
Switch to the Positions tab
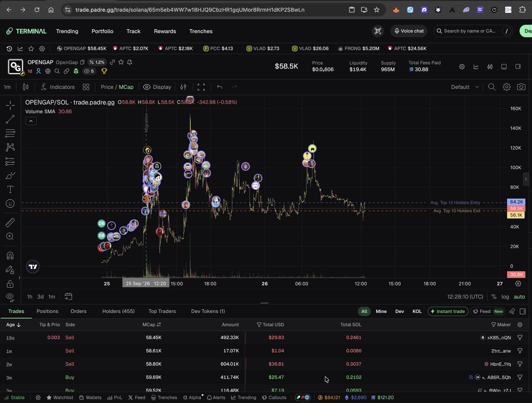[47, 311]
